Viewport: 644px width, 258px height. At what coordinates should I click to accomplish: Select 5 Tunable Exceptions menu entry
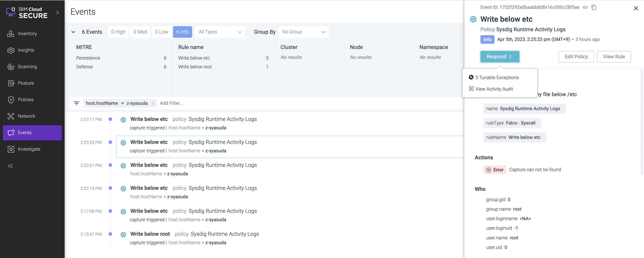(497, 78)
